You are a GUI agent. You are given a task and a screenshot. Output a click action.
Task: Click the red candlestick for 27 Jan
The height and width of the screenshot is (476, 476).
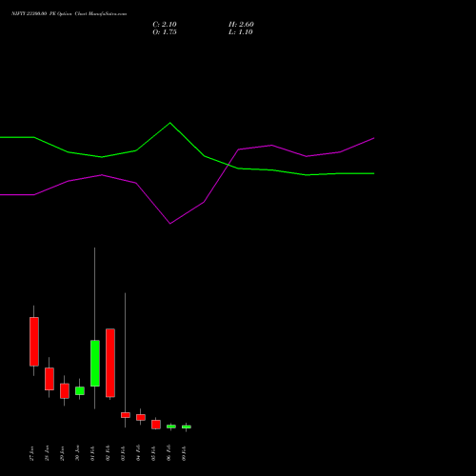tap(34, 342)
